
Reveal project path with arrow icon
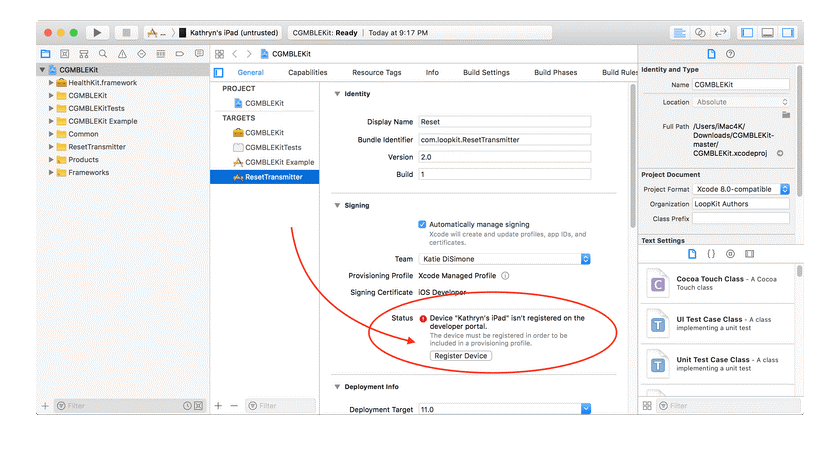pos(780,153)
